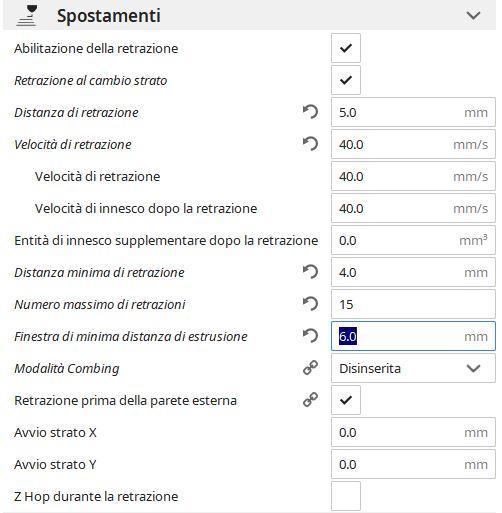The width and height of the screenshot is (502, 513).
Task: Uncheck Retrazione al cambio strato
Action: [346, 80]
